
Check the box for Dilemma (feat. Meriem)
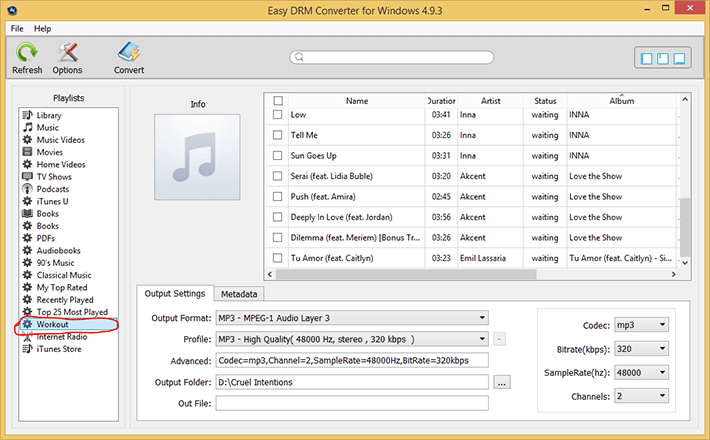click(278, 237)
